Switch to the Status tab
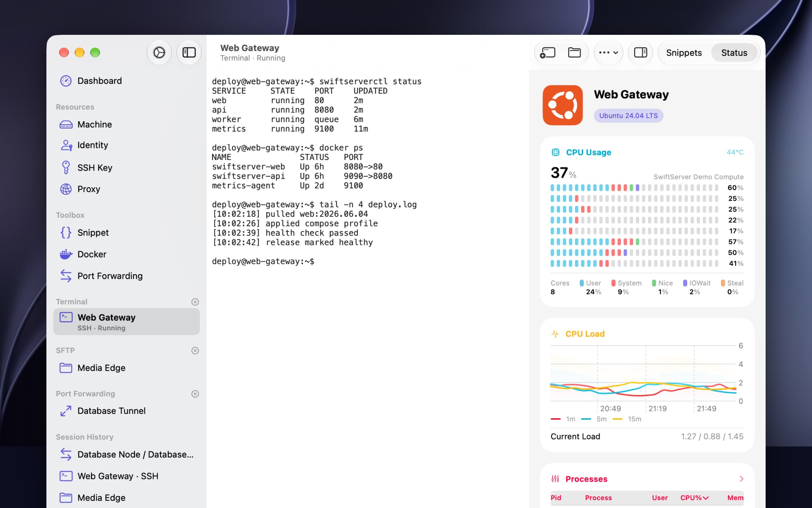 pos(734,53)
